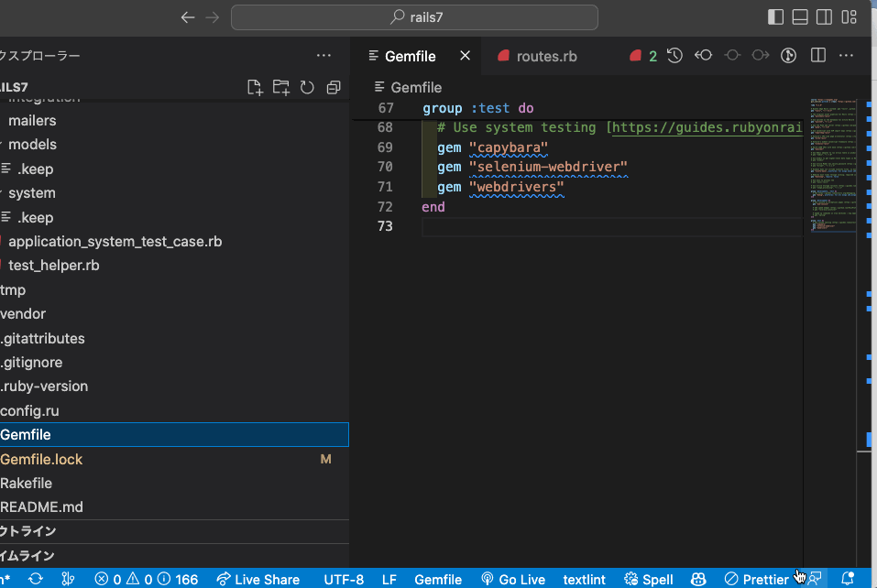This screenshot has height=588, width=877.
Task: Toggle the secondary sidebar layout button
Action: tap(825, 16)
